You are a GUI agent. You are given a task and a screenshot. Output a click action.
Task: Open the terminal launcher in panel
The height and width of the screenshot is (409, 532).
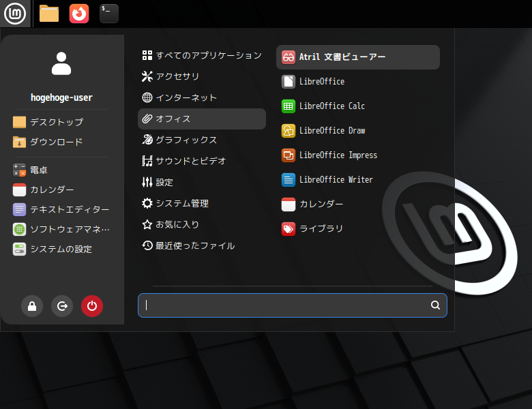109,14
